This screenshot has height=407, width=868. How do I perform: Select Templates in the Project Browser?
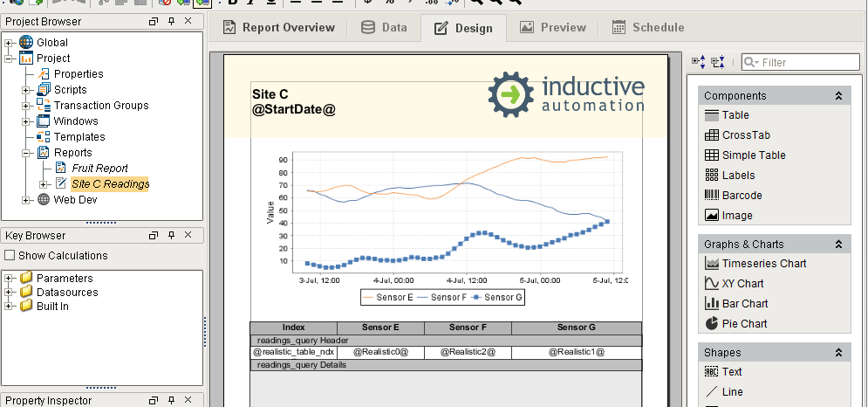pos(79,137)
